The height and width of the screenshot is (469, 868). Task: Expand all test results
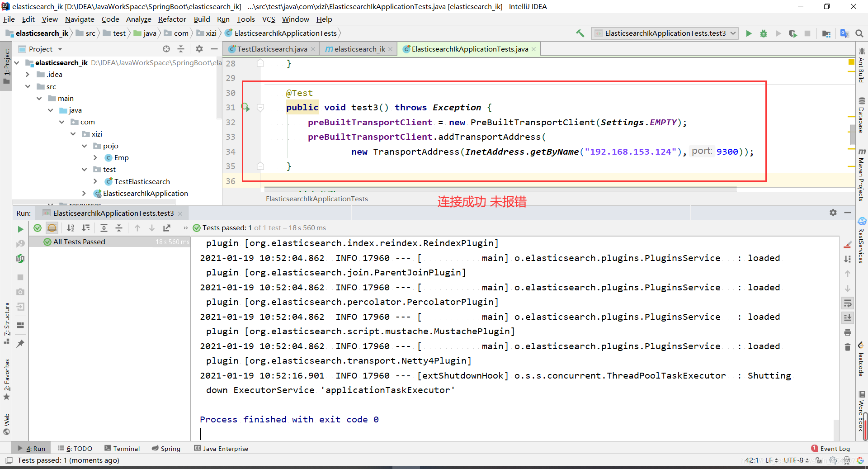(x=104, y=228)
